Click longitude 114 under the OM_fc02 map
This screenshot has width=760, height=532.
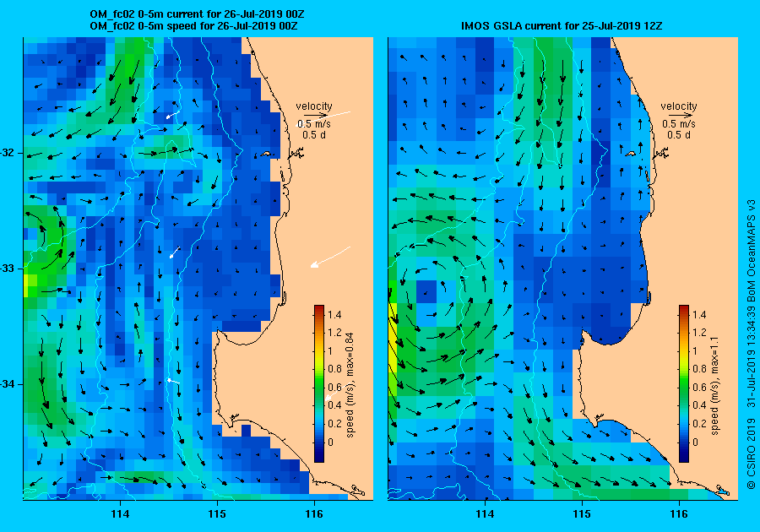point(120,514)
